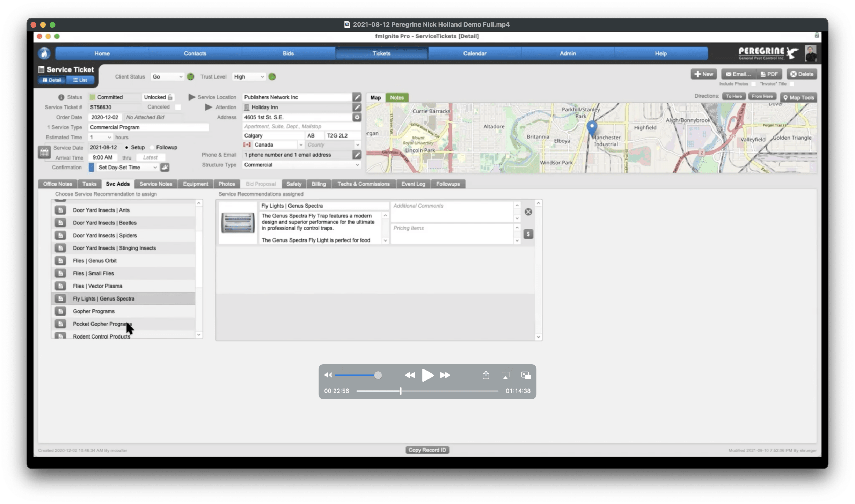Open the Canada country dropdown
Viewport: 855px width, 504px height.
coord(273,144)
